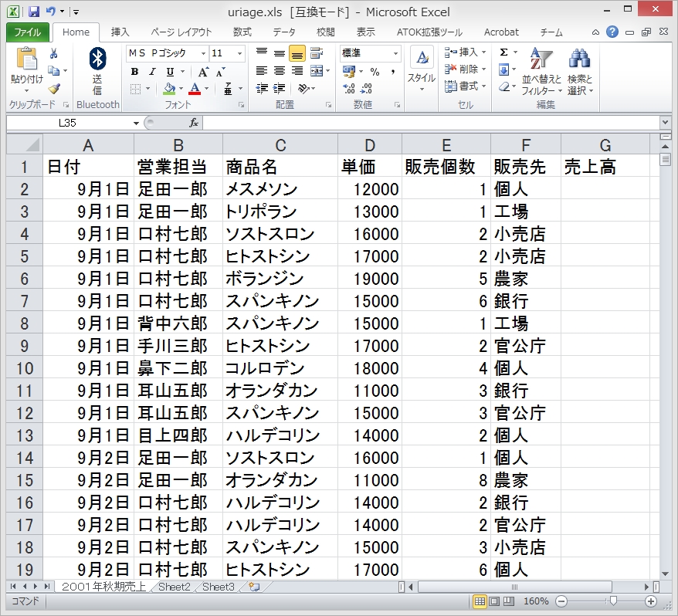678x616 pixels.
Task: Click Merge and Center icon
Action: click(x=317, y=71)
